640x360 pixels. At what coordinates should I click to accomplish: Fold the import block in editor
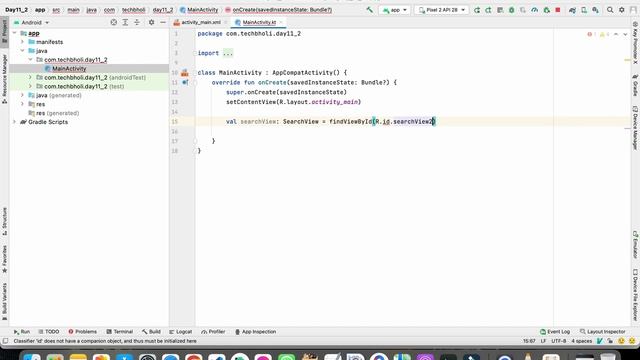click(196, 53)
